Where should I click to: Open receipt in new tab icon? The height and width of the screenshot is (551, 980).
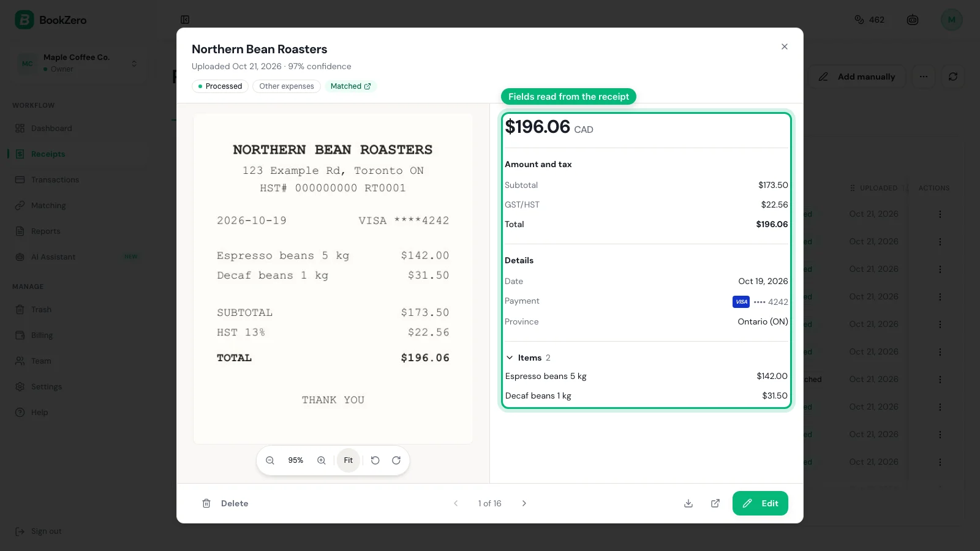(x=715, y=503)
